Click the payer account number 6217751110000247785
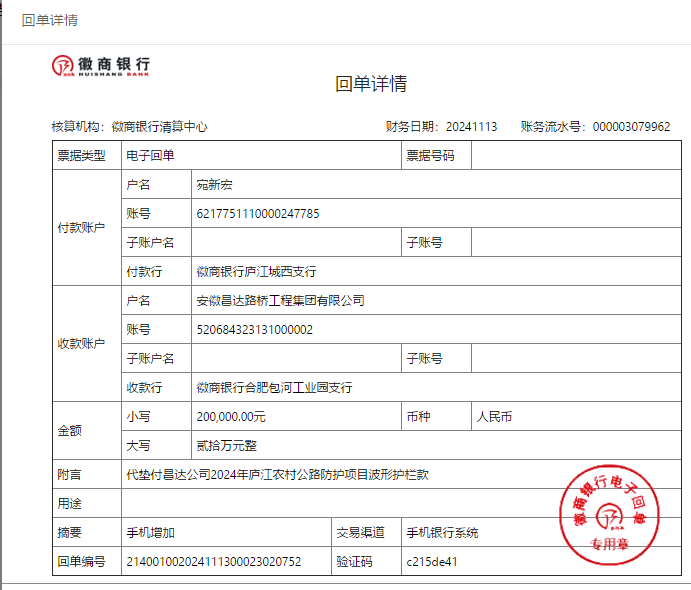 (258, 214)
